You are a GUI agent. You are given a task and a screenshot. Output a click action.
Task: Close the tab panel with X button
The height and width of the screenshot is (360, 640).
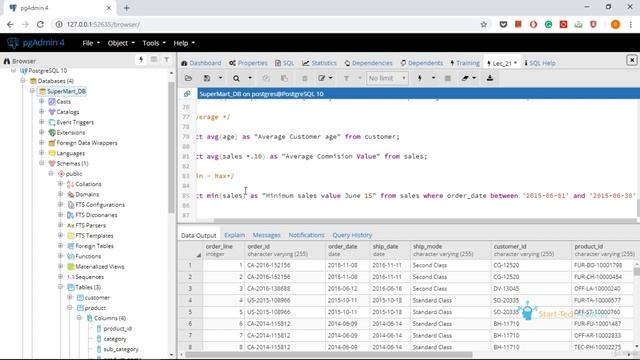632,60
